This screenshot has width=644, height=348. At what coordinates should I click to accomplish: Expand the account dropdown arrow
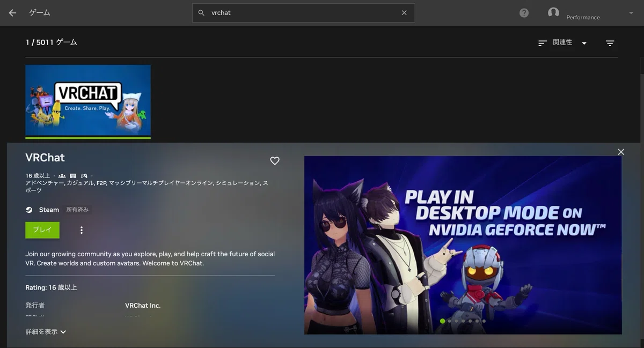pos(631,13)
